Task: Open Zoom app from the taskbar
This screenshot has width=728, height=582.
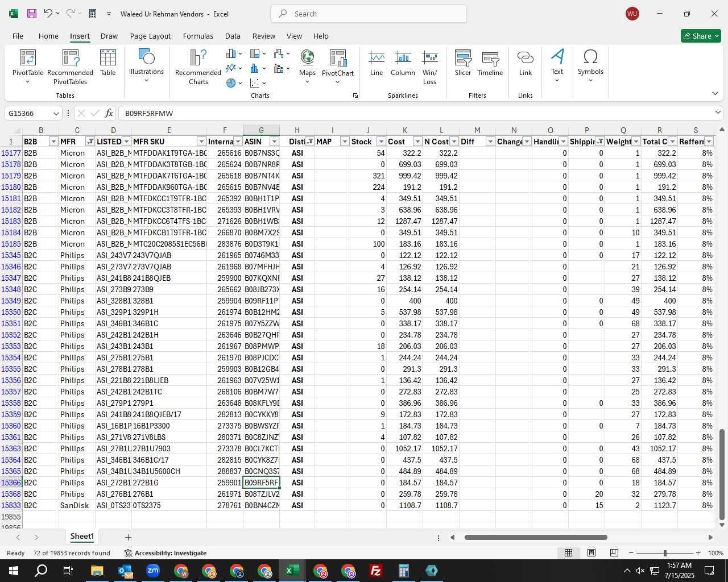Action: coord(153,571)
